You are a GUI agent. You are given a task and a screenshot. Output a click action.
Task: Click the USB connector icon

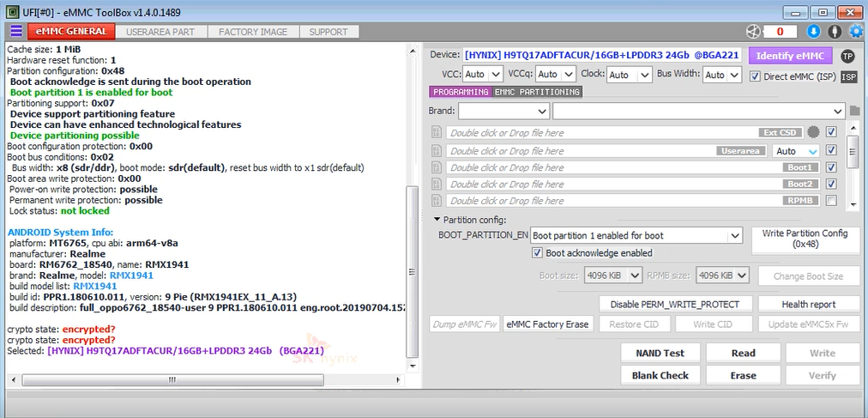click(835, 32)
